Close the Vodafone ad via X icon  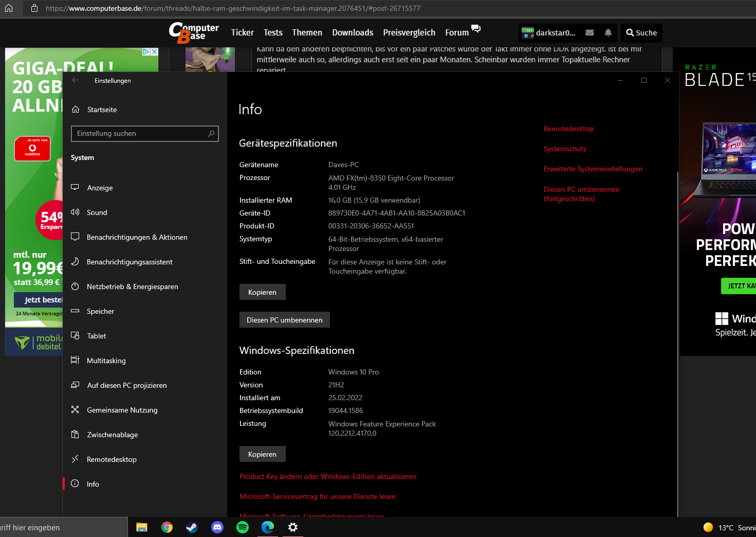(x=154, y=51)
